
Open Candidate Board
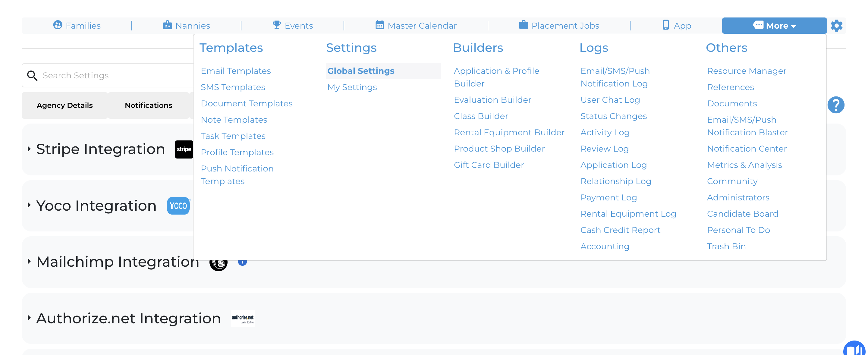tap(742, 214)
